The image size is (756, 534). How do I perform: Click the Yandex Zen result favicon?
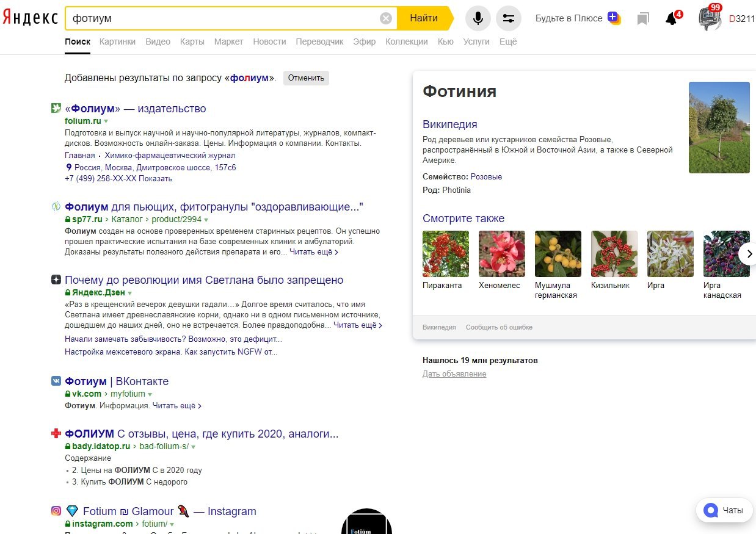point(56,280)
